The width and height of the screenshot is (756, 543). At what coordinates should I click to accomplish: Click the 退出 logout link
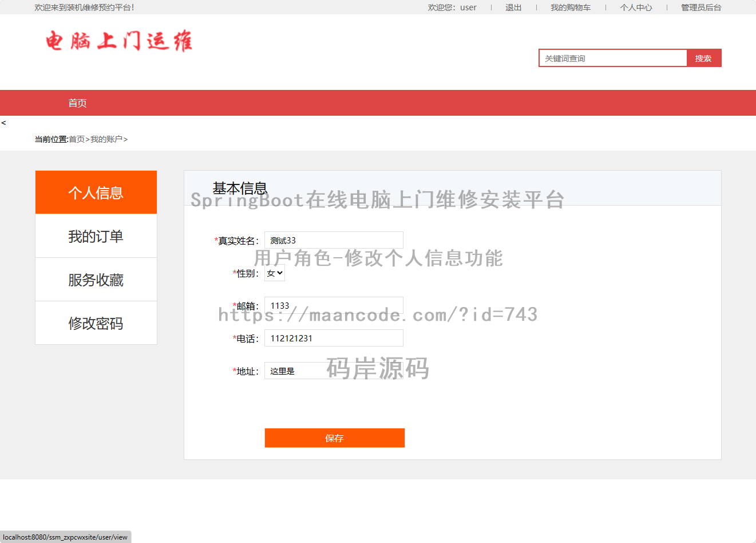point(513,7)
